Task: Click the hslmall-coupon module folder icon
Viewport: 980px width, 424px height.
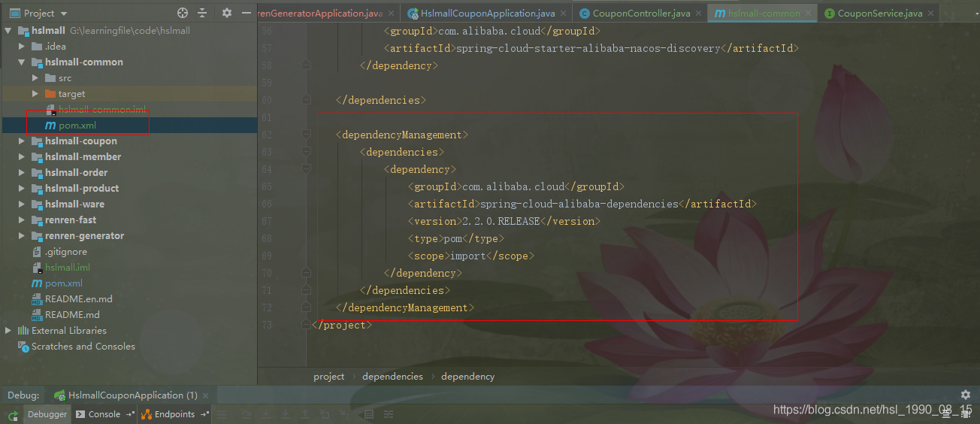Action: coord(37,141)
